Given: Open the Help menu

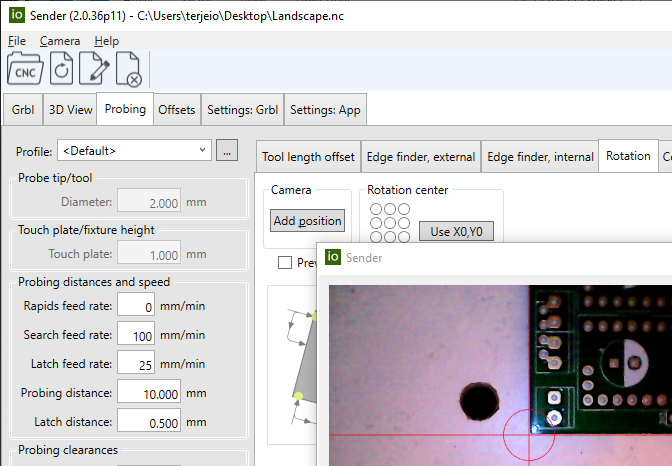Looking at the screenshot, I should [106, 41].
